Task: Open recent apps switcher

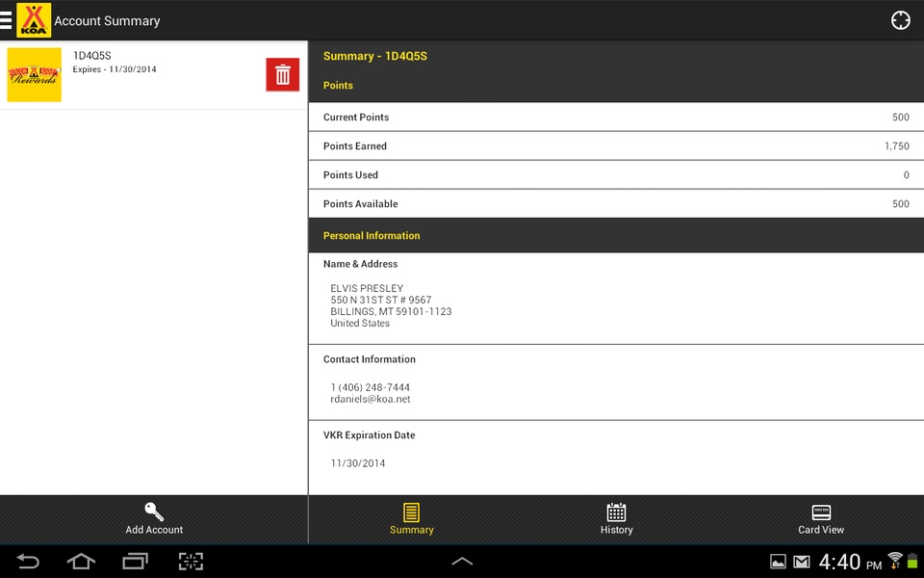Action: [135, 562]
